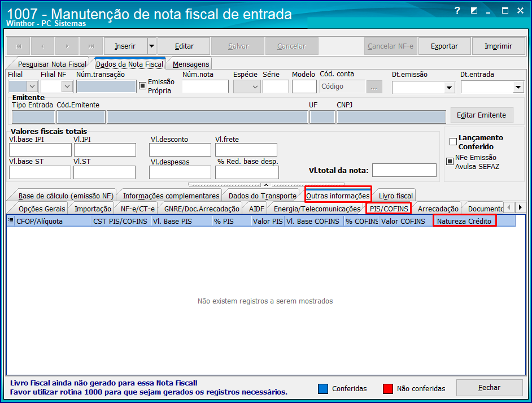
Task: Collapse the upper panel splitter arrow
Action: pyautogui.click(x=267, y=185)
